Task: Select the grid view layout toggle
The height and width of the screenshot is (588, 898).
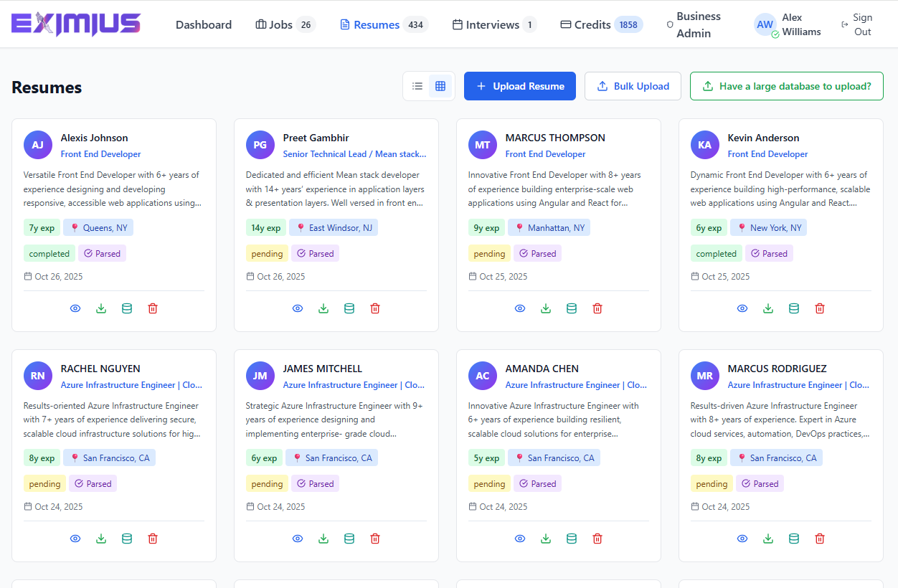Action: [440, 86]
